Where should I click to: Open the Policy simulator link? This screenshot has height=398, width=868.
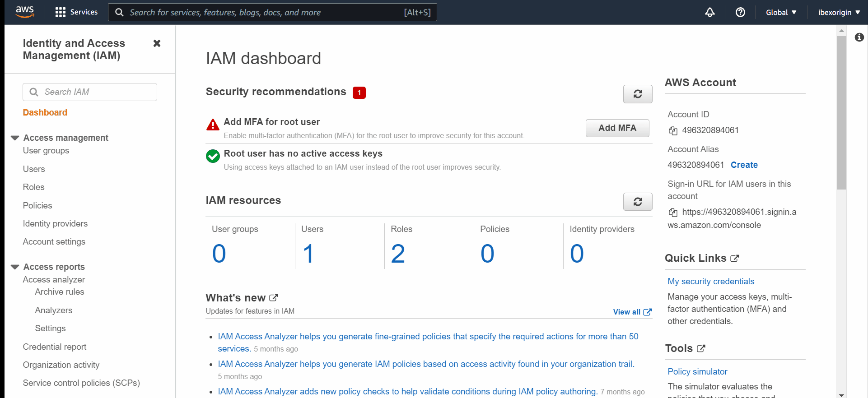(x=697, y=371)
